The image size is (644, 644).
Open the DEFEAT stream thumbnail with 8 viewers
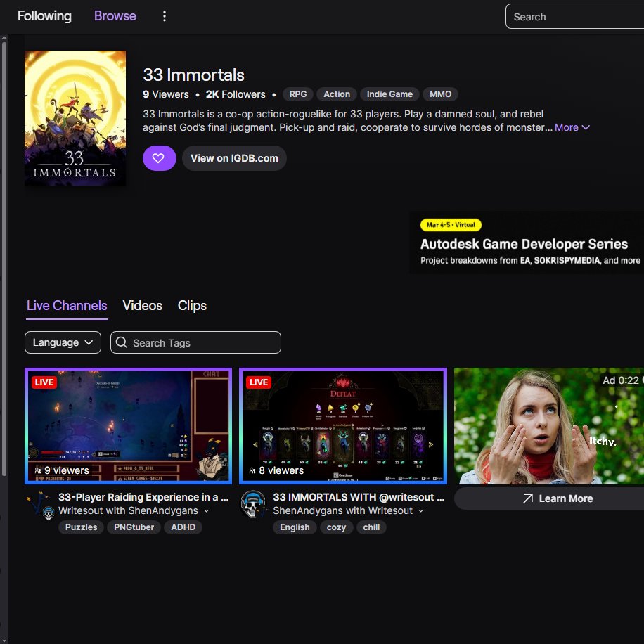[343, 426]
